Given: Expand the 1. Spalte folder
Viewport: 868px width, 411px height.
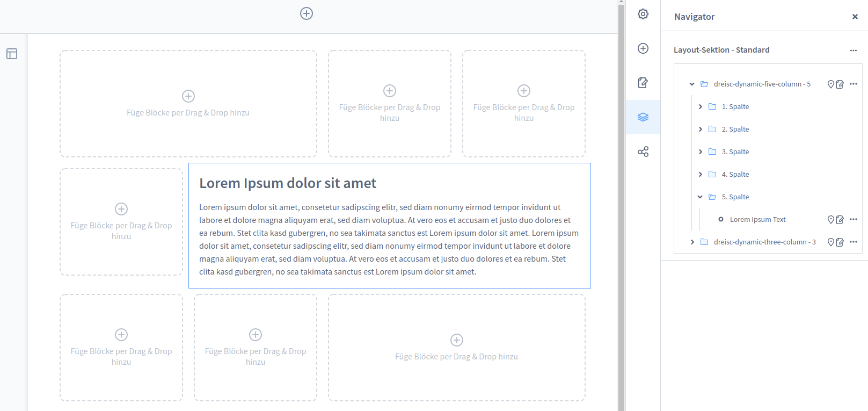Looking at the screenshot, I should point(701,106).
